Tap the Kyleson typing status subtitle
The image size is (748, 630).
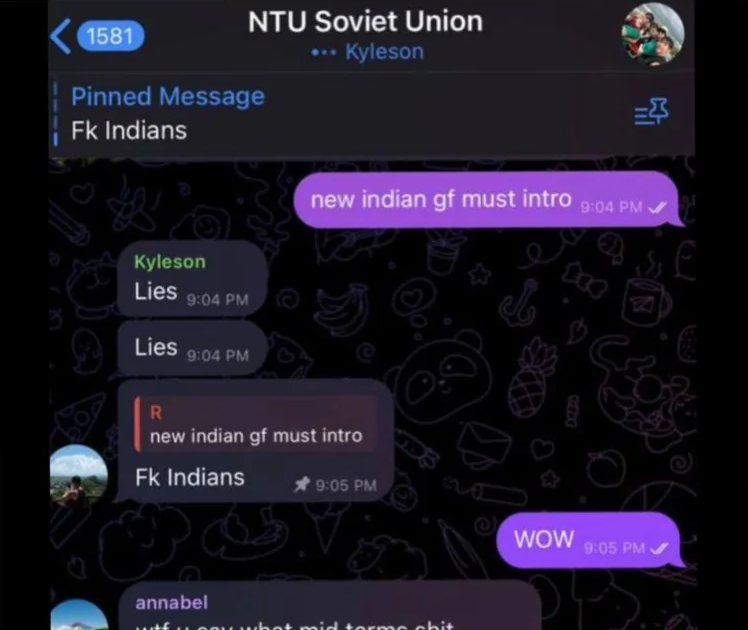pos(367,52)
